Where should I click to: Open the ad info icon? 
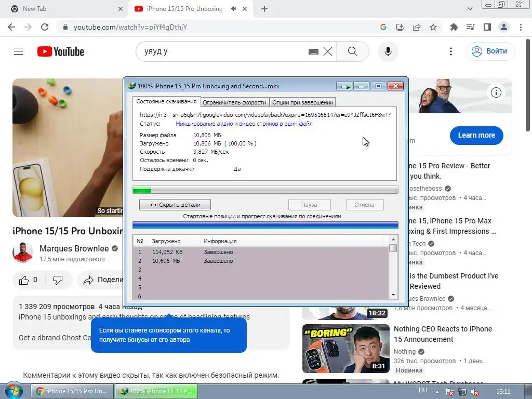[496, 92]
